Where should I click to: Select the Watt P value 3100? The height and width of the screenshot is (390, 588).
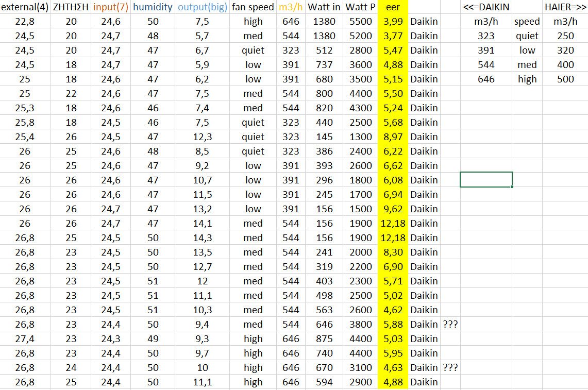[360, 368]
